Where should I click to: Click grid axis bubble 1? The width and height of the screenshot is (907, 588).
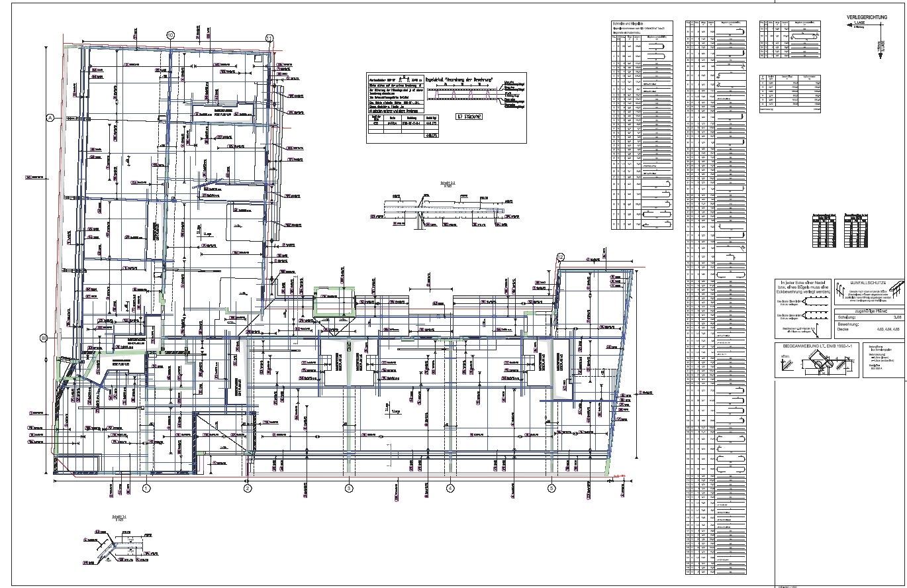(x=146, y=488)
